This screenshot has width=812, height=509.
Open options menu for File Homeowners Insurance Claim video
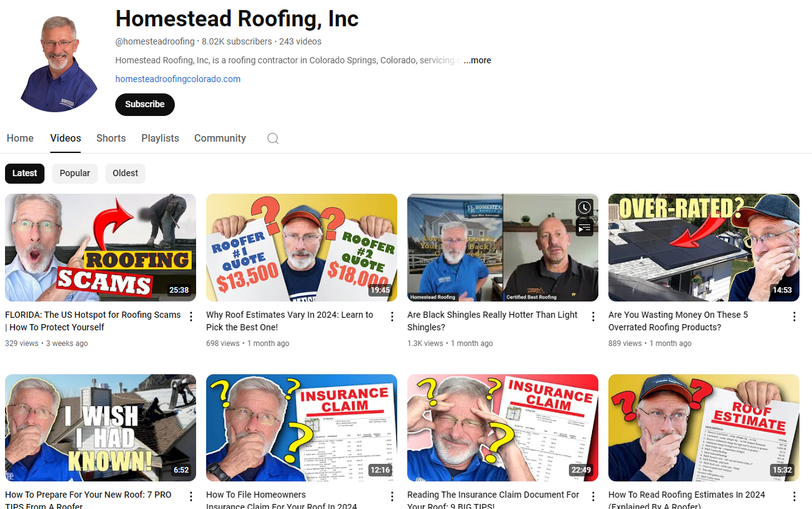coord(392,496)
